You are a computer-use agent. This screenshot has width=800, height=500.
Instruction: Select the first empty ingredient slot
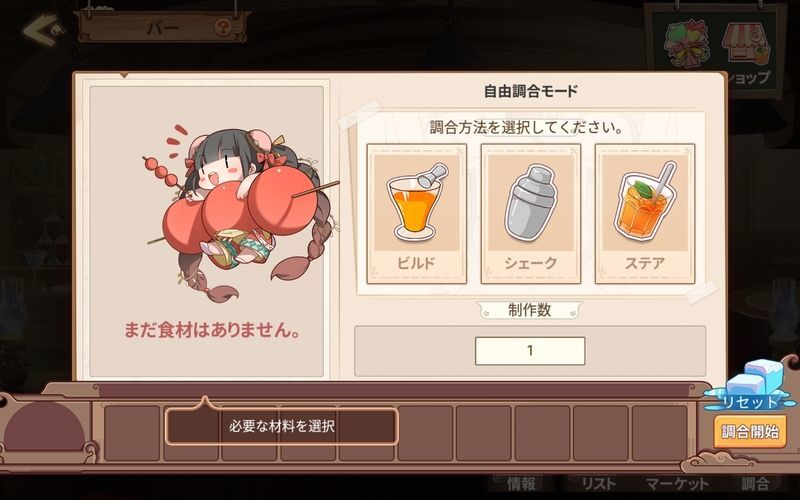pyautogui.click(x=132, y=433)
